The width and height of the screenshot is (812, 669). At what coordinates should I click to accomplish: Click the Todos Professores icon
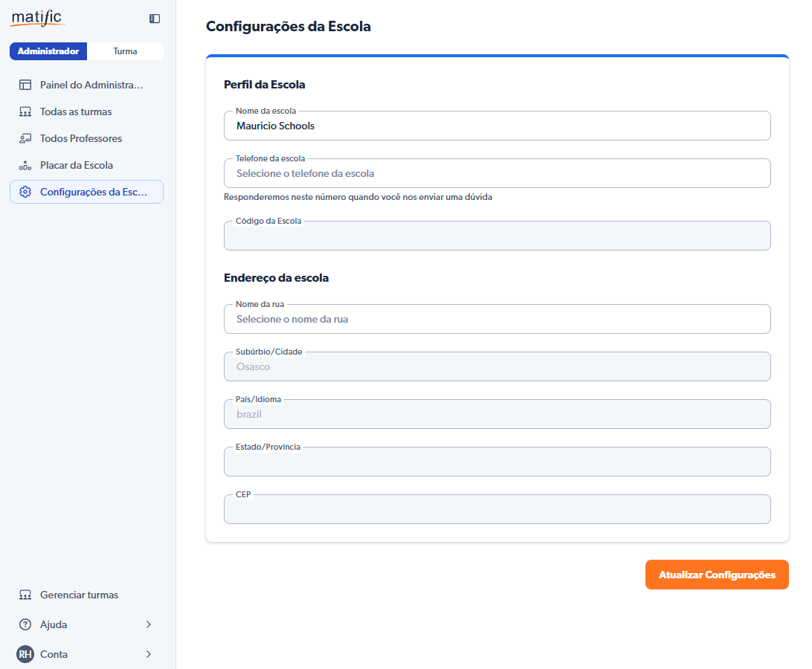pyautogui.click(x=25, y=138)
